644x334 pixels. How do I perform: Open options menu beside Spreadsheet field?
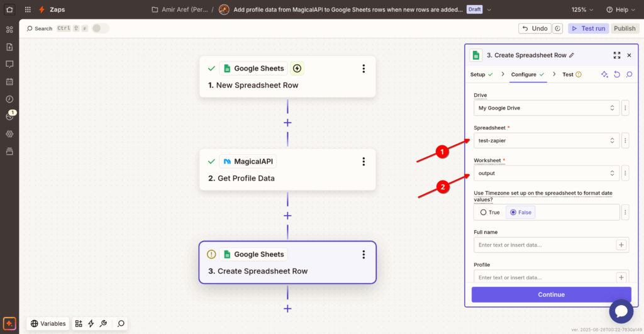tap(625, 140)
